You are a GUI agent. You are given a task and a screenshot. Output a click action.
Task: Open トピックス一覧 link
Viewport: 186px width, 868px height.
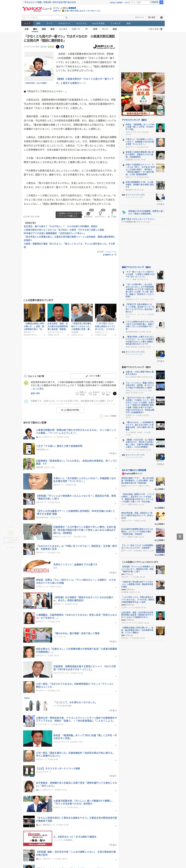click(155, 29)
